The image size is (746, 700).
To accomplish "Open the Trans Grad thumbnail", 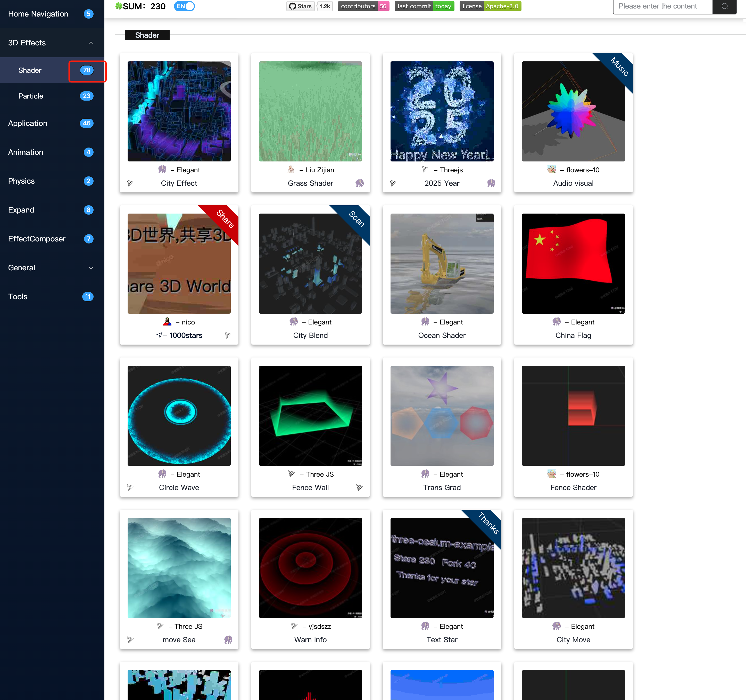I will [442, 416].
